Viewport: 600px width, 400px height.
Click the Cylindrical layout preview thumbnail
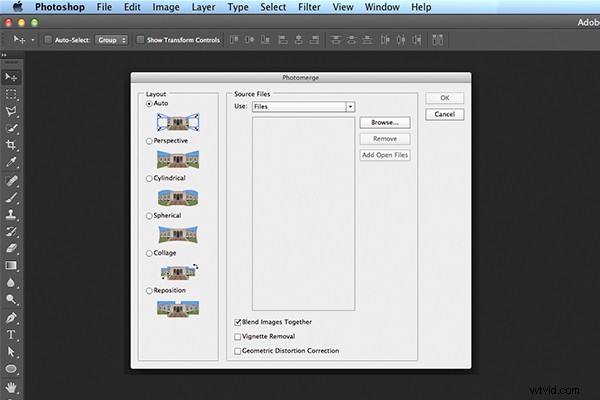(x=178, y=198)
